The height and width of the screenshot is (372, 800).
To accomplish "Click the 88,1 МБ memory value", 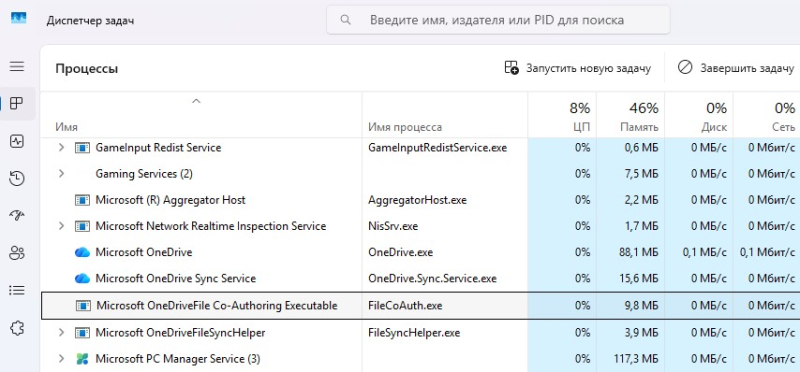I will coord(639,252).
